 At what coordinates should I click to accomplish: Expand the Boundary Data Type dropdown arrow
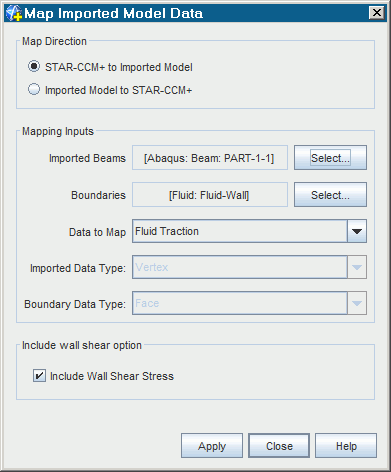357,303
